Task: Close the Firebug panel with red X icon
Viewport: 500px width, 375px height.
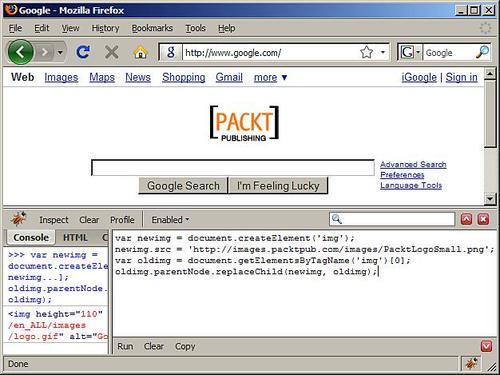Action: (x=483, y=219)
